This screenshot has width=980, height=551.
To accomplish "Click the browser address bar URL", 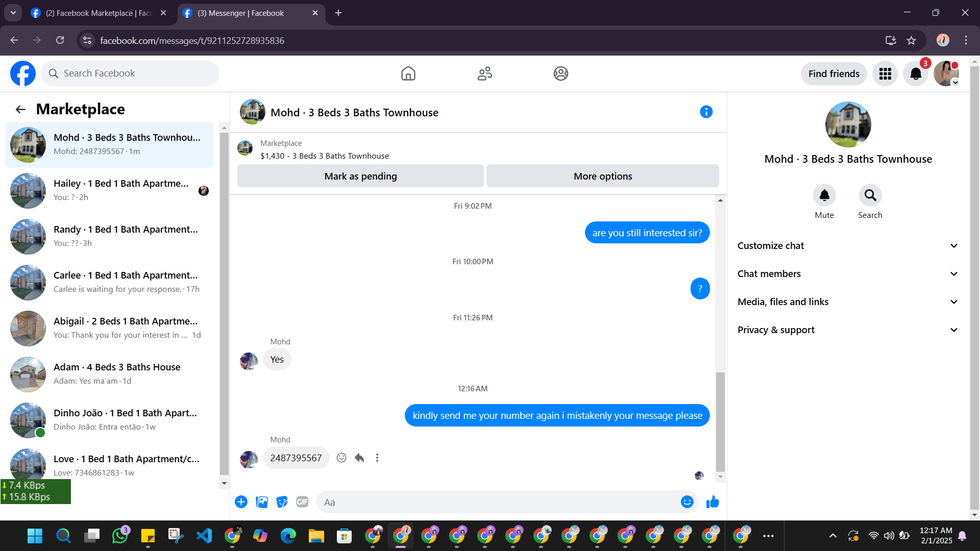I will coord(192,40).
